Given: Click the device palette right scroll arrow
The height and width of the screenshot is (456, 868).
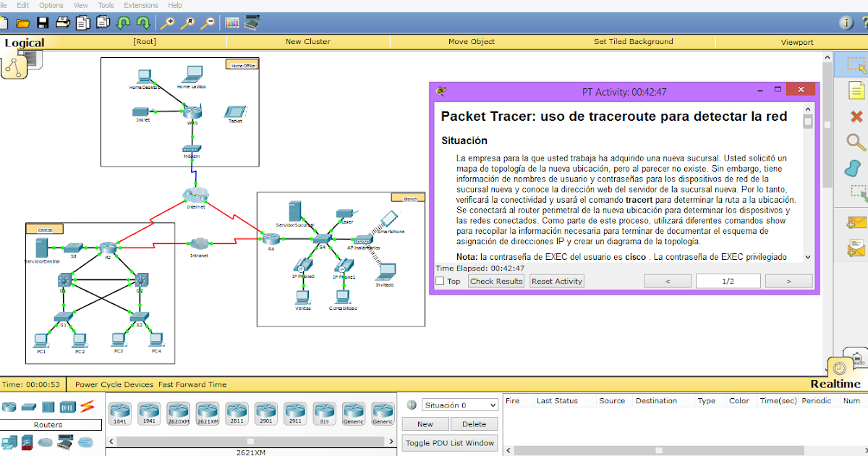Looking at the screenshot, I should pos(391,440).
